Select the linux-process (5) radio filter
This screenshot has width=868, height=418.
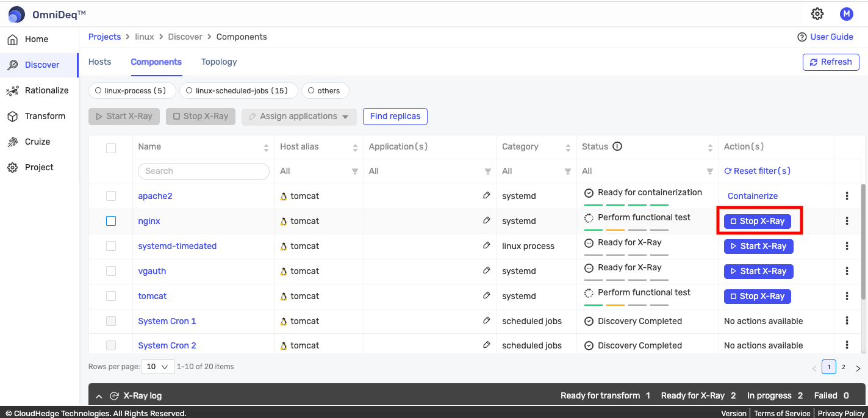[132, 91]
